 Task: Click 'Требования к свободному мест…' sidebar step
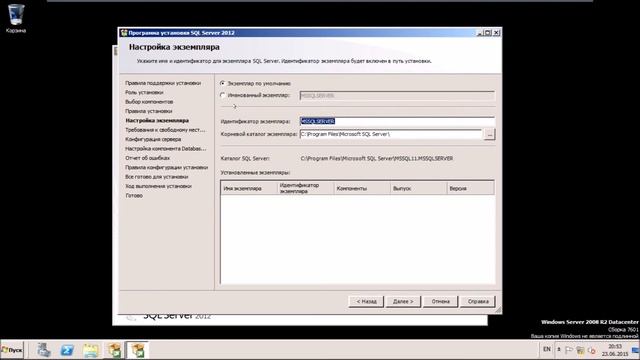(x=165, y=130)
